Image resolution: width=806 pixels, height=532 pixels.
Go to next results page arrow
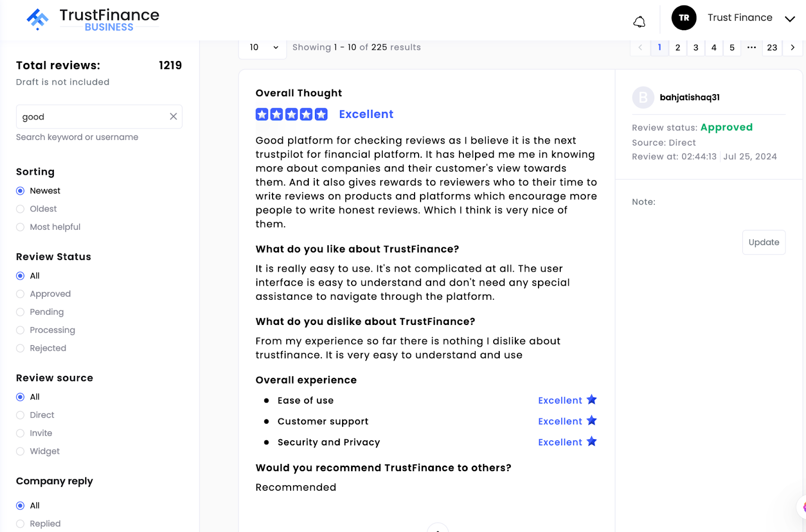792,47
